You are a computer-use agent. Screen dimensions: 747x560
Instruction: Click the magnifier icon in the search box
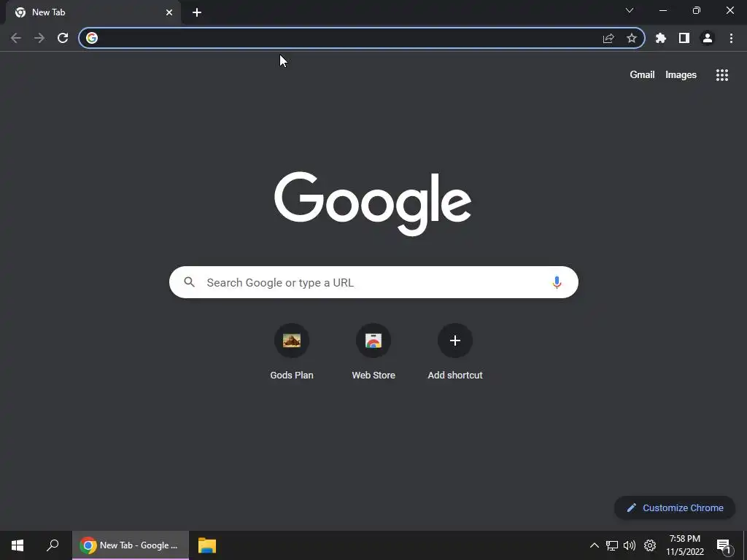(x=190, y=282)
